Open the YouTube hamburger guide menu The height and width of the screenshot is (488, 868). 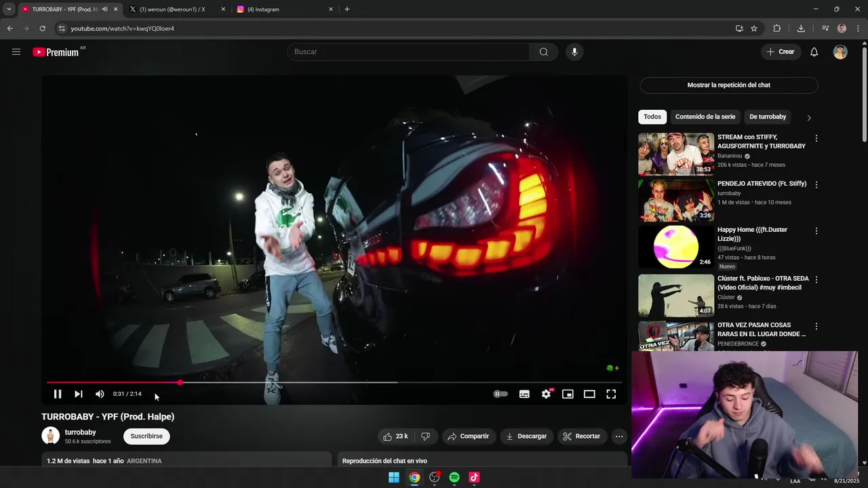tap(16, 52)
